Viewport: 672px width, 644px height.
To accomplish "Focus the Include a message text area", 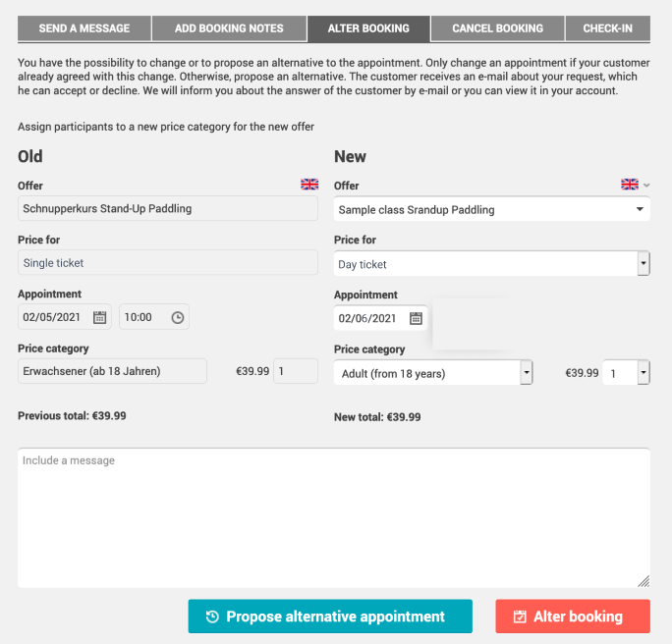I will [x=334, y=518].
